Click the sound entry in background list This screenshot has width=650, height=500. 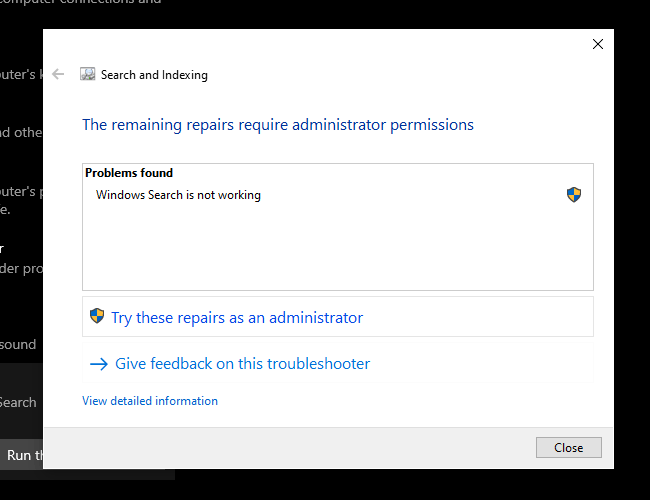(x=18, y=345)
